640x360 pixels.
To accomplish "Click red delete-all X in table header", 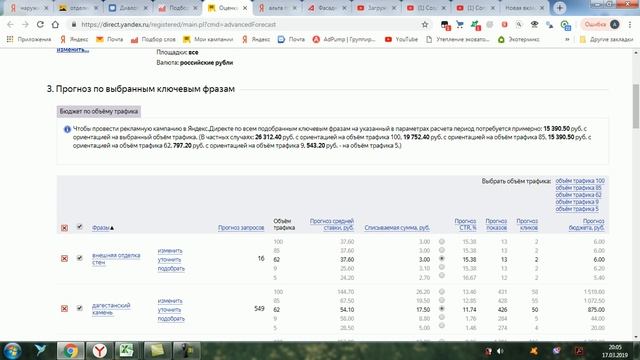I will click(x=64, y=228).
